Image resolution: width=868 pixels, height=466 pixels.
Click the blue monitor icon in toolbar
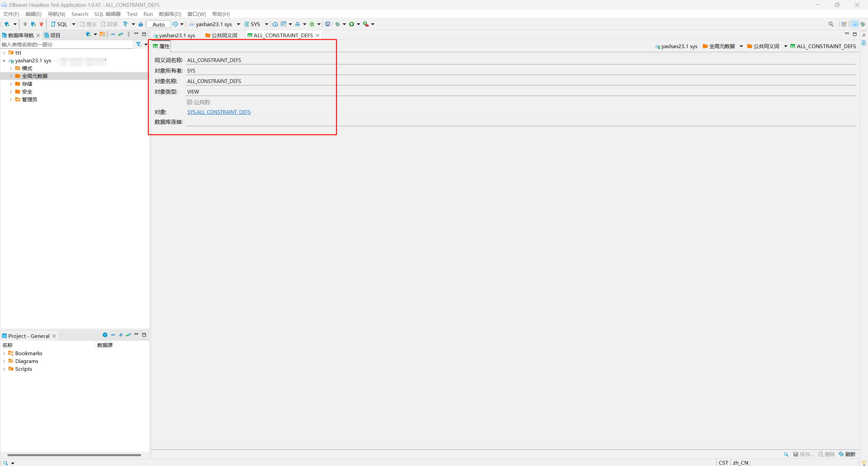[x=328, y=24]
